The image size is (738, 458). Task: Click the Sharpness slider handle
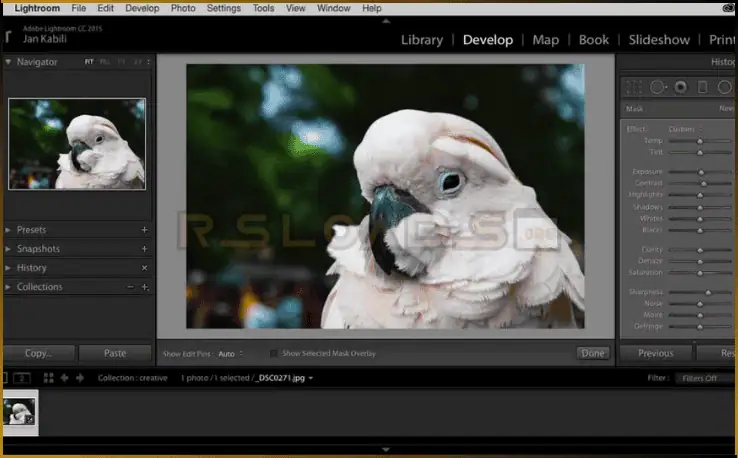click(708, 292)
